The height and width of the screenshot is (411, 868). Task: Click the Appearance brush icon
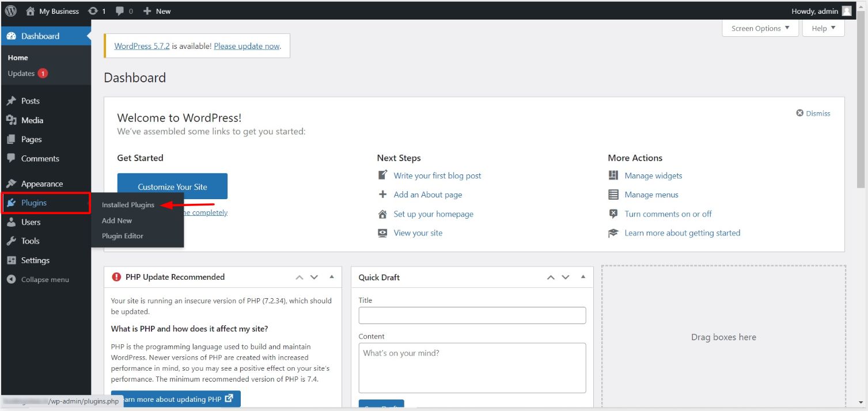[12, 184]
